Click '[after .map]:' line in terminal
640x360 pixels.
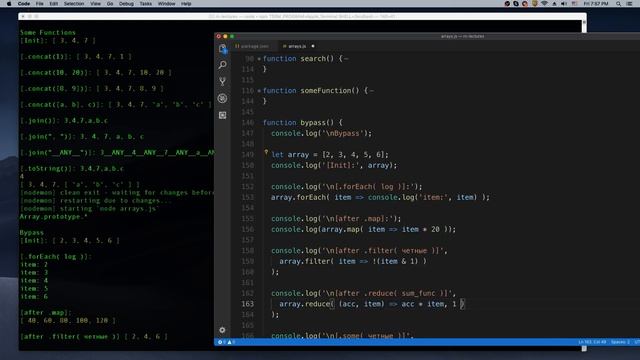click(x=45, y=313)
